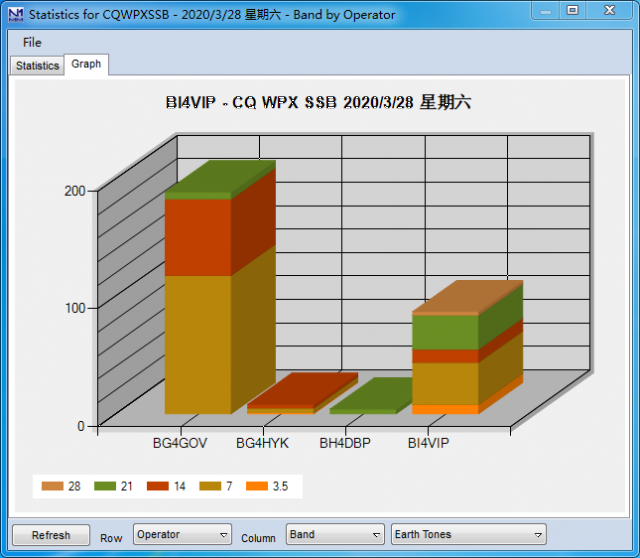Close the Statistics window

[609, 11]
